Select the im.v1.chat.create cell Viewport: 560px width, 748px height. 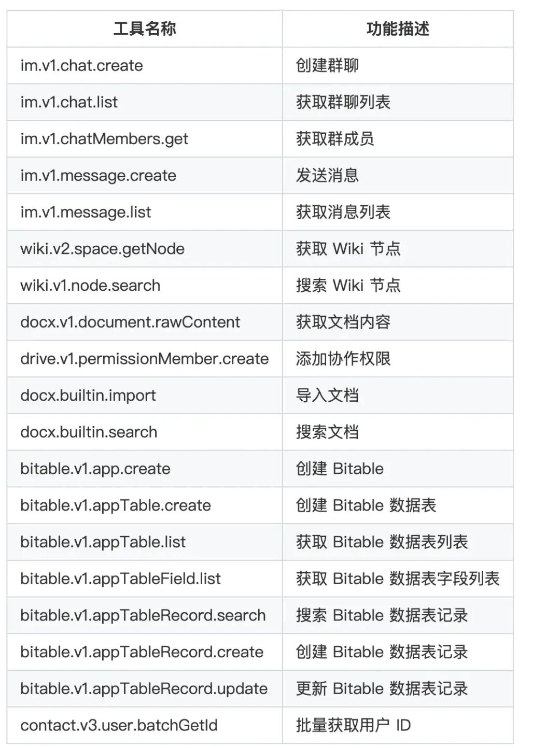[x=81, y=66]
